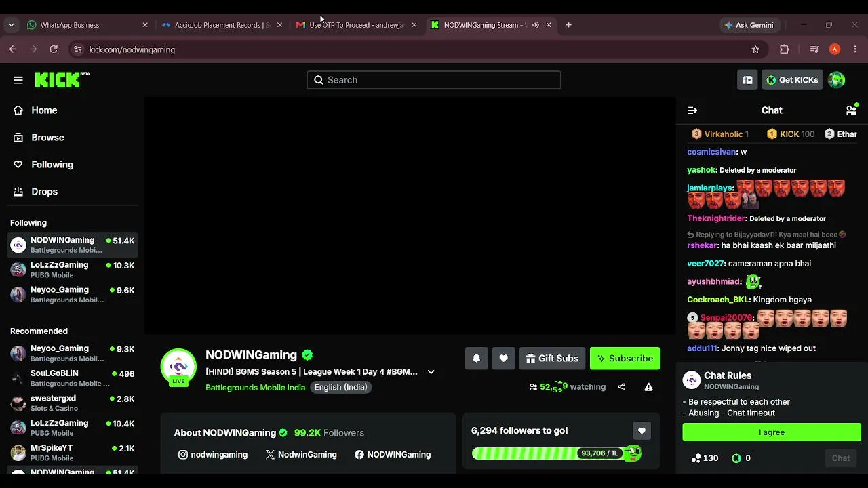Mute the NODWINGaming Stream tab audio
The width and height of the screenshot is (868, 488).
[536, 25]
